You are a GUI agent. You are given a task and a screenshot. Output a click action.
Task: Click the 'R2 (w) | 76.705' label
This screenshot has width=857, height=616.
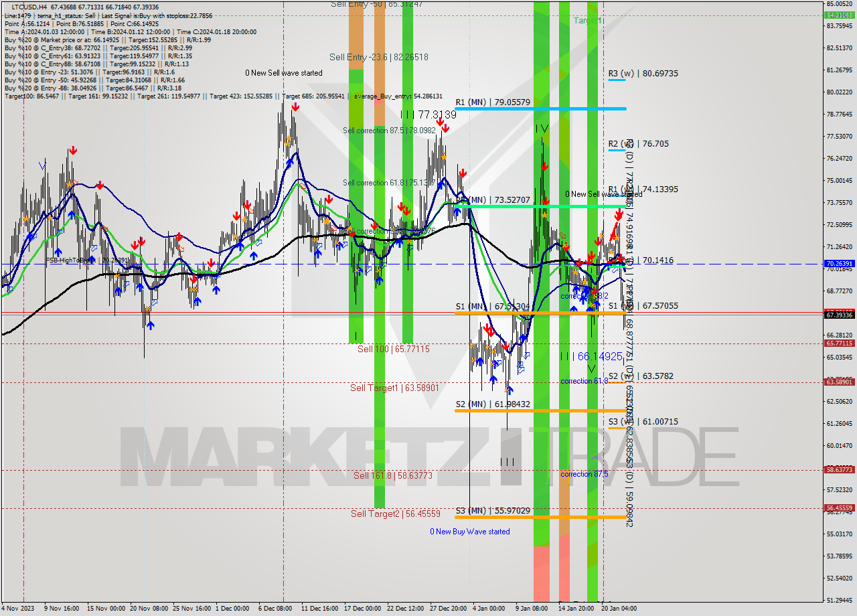click(x=638, y=143)
